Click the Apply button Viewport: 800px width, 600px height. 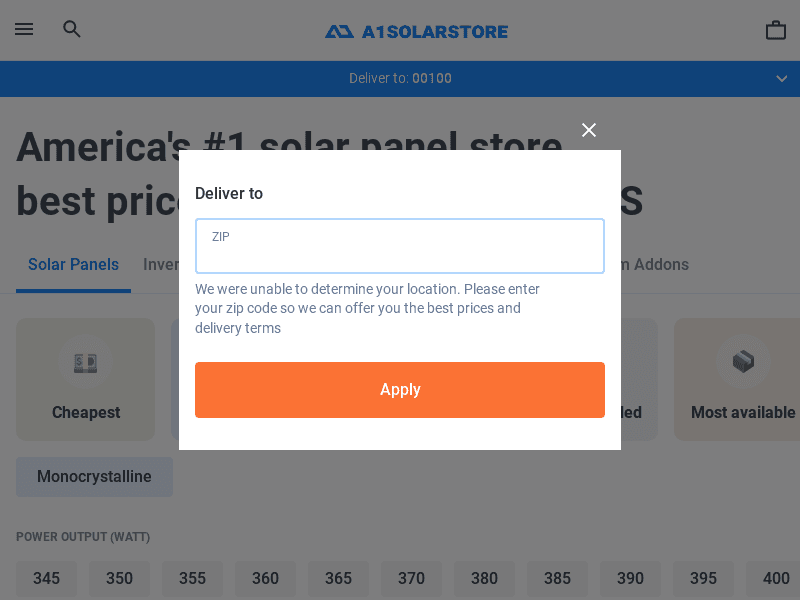(400, 390)
